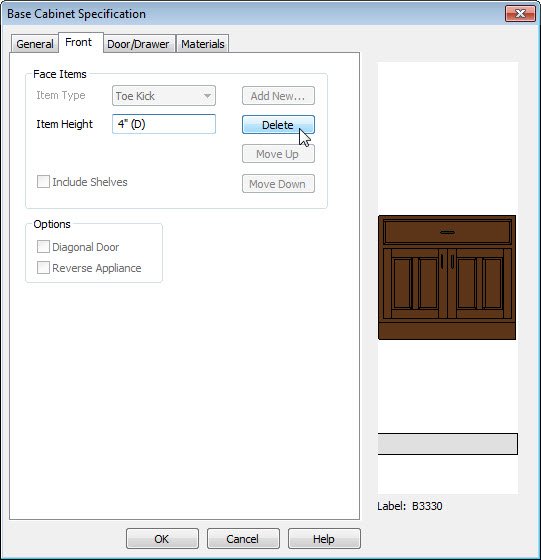Enable the Include Shelves checkbox
541x560 pixels.
point(43,182)
